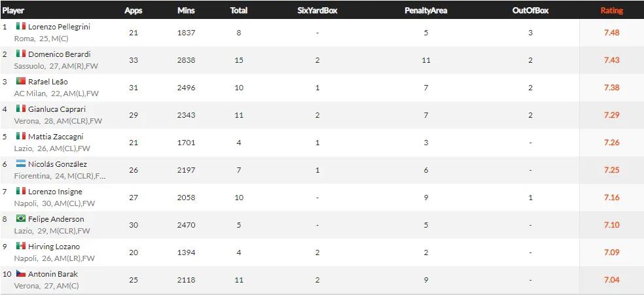Select Rafael Leão's 7.38 rating cell

click(x=611, y=88)
